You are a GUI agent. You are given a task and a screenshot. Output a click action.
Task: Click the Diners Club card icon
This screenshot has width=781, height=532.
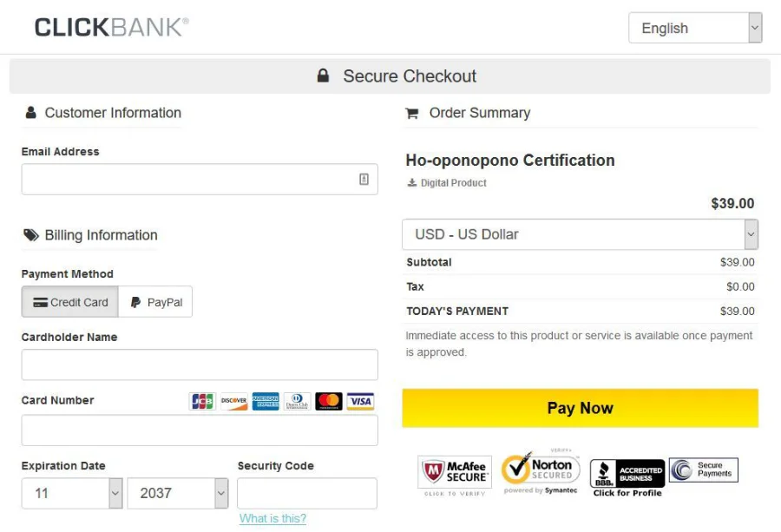pos(297,401)
